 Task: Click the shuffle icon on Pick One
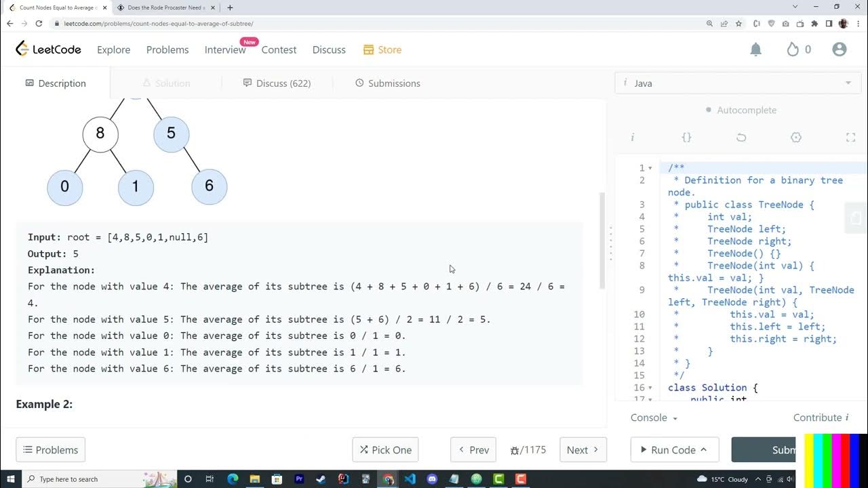364,450
